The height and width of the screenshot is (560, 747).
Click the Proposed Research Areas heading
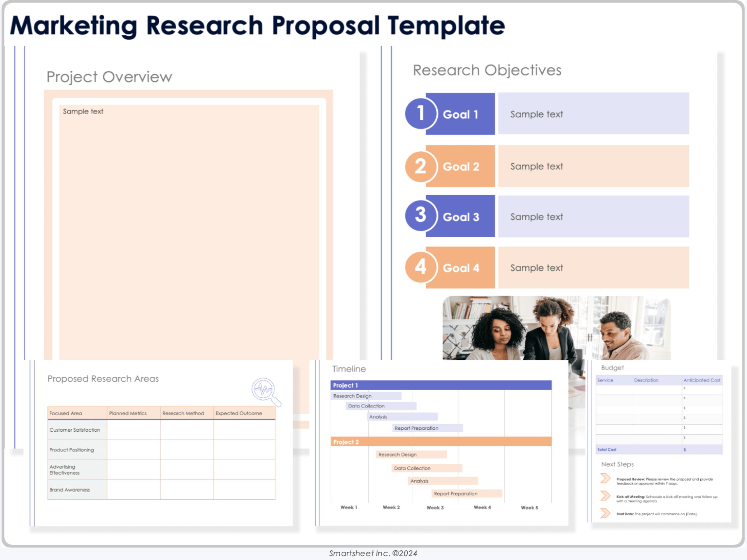click(103, 379)
